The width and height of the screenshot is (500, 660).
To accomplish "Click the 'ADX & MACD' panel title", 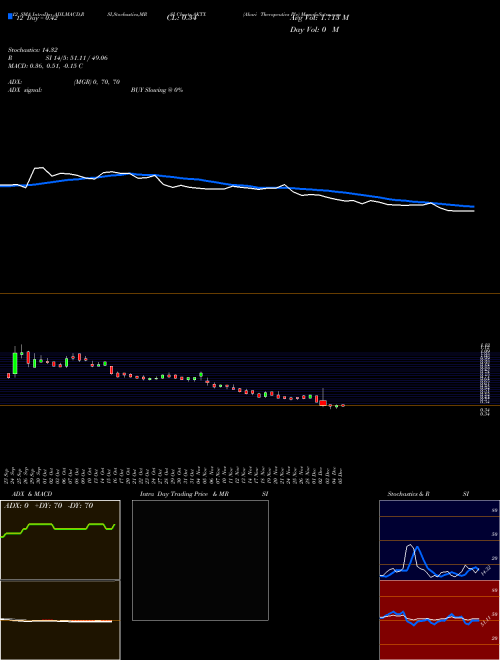I will [32, 494].
